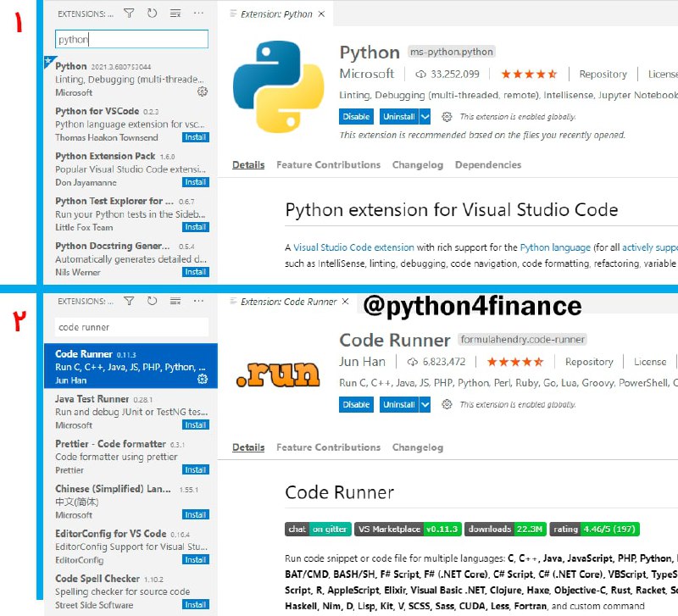Install Prettier - Code formatter
Screen dimensions: 678x616
tap(196, 470)
